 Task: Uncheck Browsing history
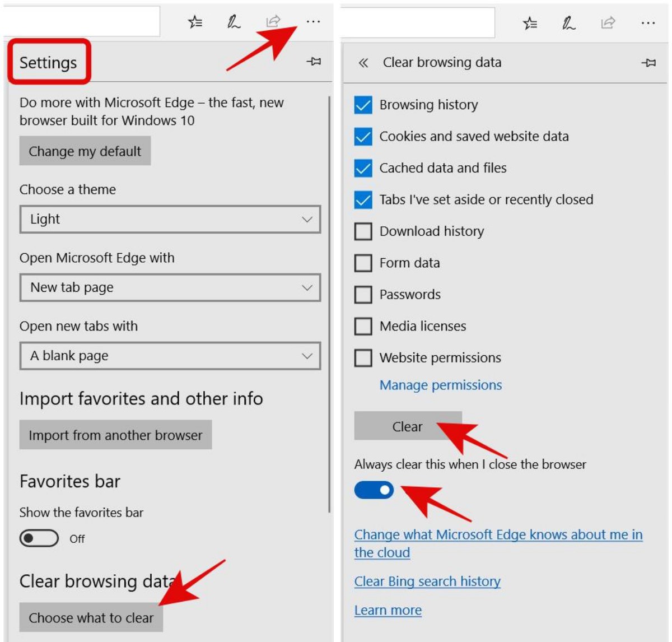coord(362,104)
